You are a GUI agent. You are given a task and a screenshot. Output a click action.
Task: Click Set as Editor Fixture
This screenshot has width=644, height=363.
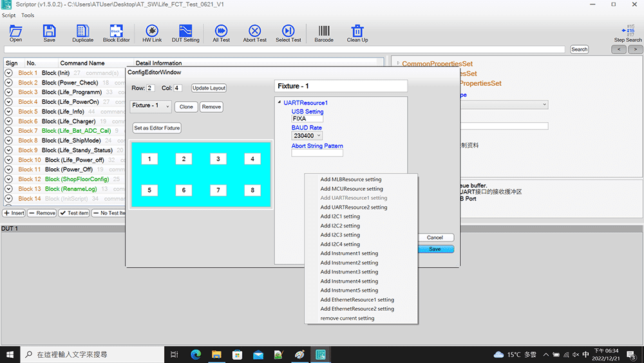pos(157,128)
